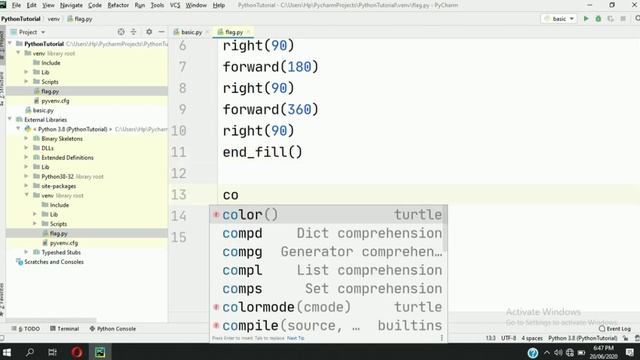Select Python38-32 library root node
640x360 pixels.
pos(72,176)
